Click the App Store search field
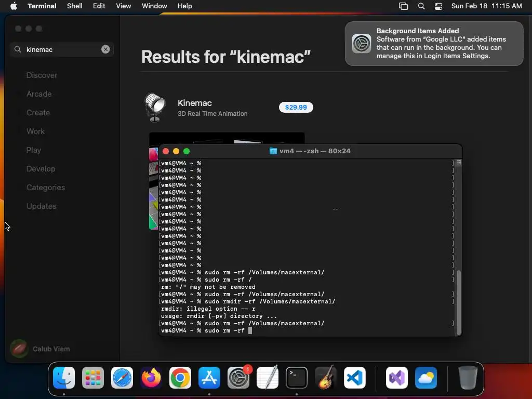The height and width of the screenshot is (399, 532). coord(61,49)
